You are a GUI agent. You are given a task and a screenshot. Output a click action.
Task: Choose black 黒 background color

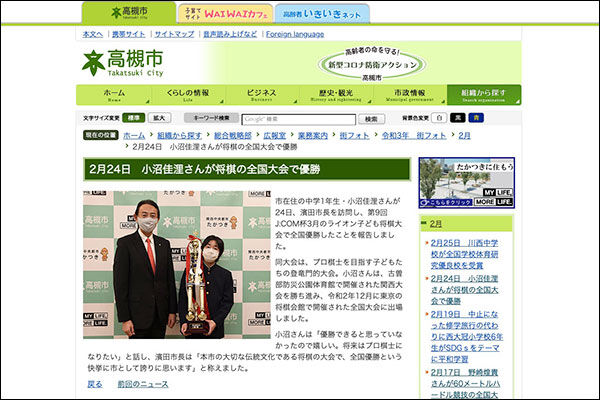pyautogui.click(x=458, y=118)
